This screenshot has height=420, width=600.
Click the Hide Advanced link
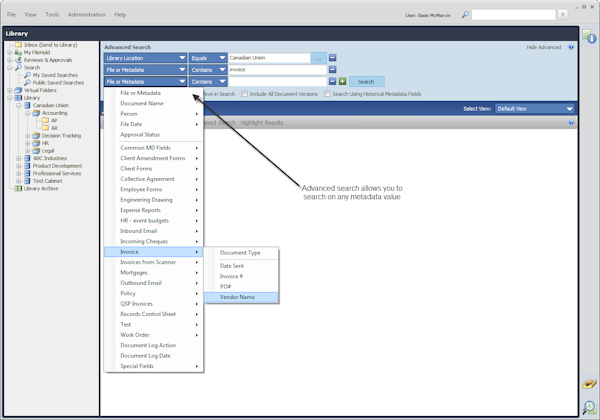point(544,47)
